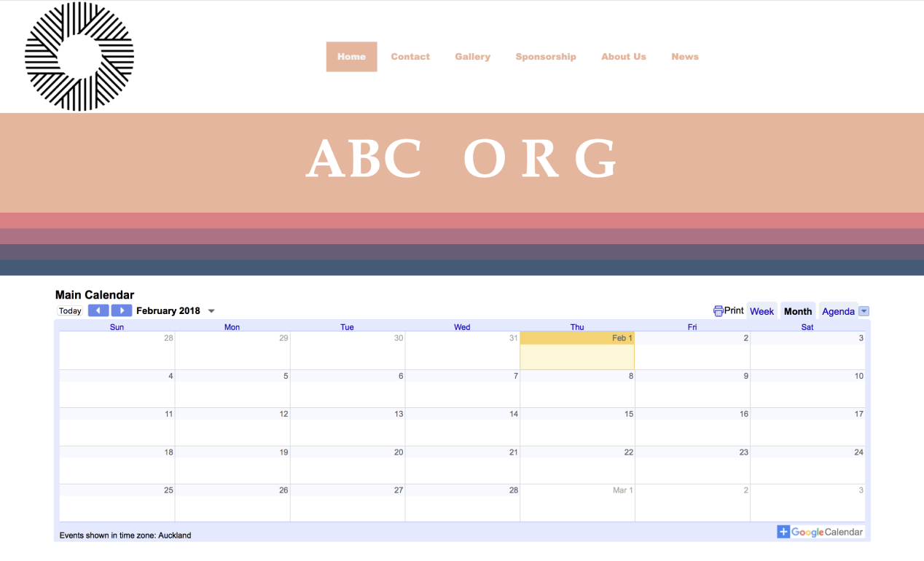This screenshot has height=561, width=924.
Task: Navigate to the Sponsorship page
Action: point(546,57)
